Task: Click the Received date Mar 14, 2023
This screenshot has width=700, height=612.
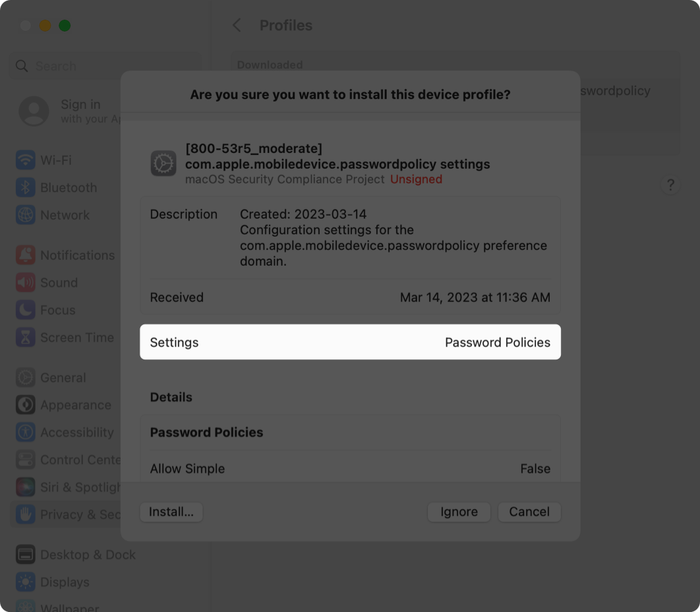Action: pyautogui.click(x=475, y=297)
